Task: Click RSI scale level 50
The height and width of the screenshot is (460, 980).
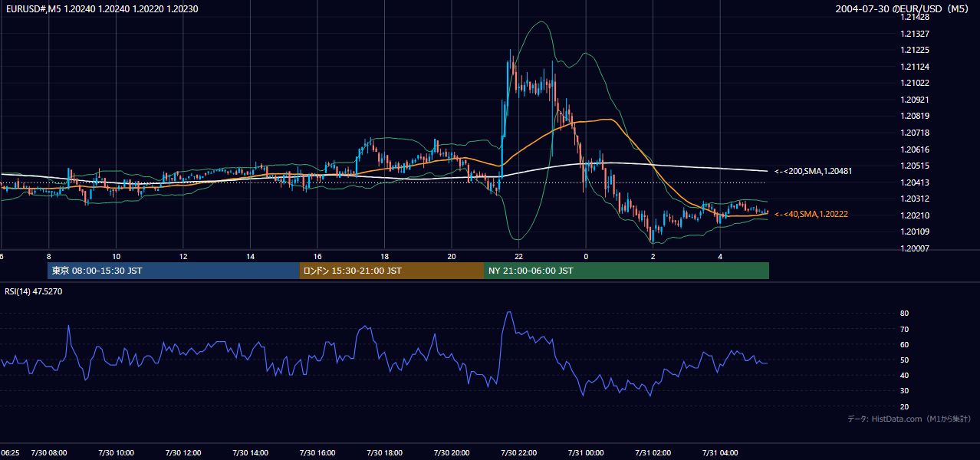Action: (x=905, y=360)
